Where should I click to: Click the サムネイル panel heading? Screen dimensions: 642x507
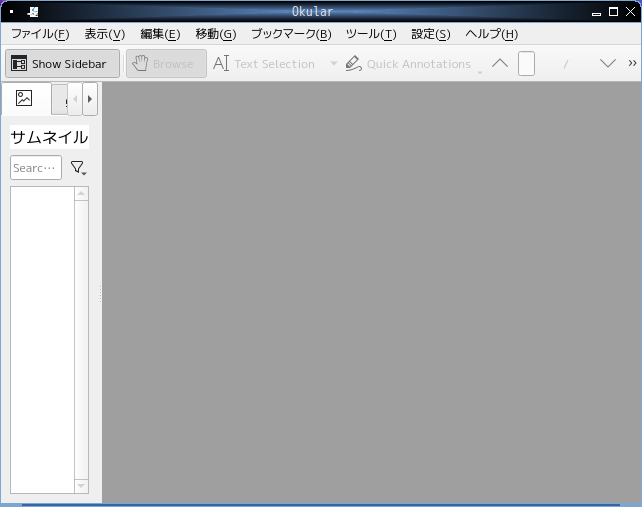tap(50, 137)
